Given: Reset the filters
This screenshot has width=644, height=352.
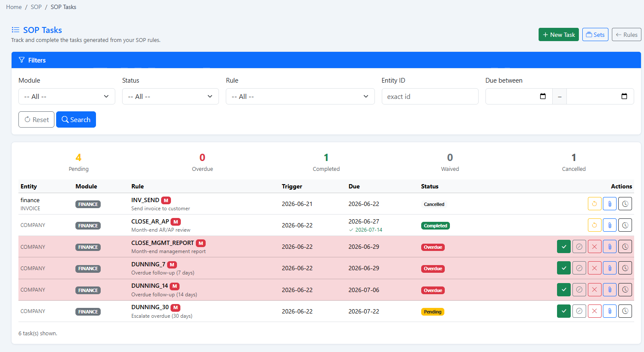Looking at the screenshot, I should 36,119.
